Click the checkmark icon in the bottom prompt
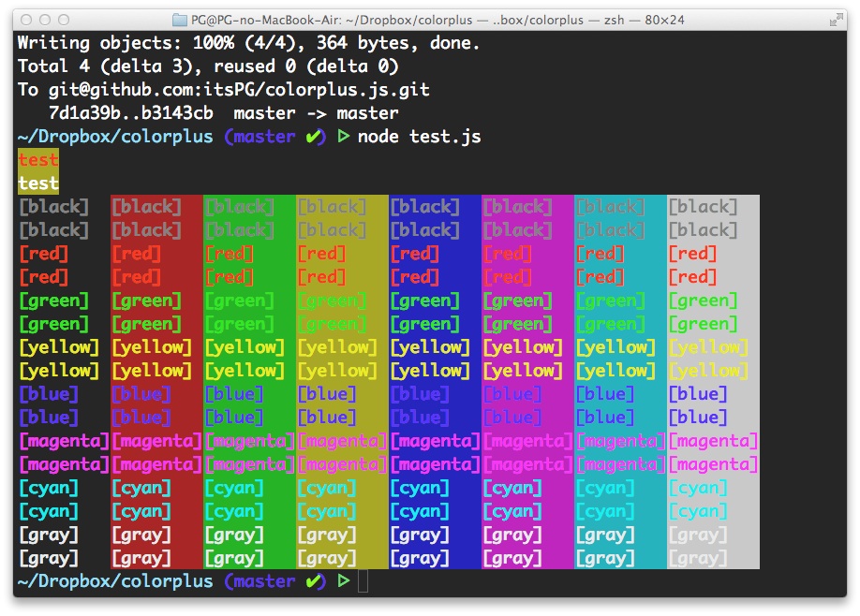 [314, 580]
